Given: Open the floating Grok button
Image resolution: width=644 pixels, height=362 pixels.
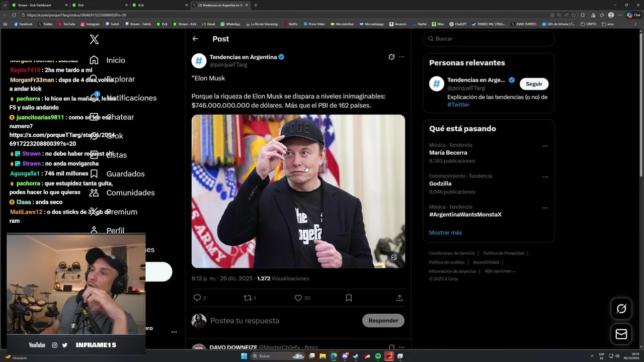Looking at the screenshot, I should (x=621, y=309).
